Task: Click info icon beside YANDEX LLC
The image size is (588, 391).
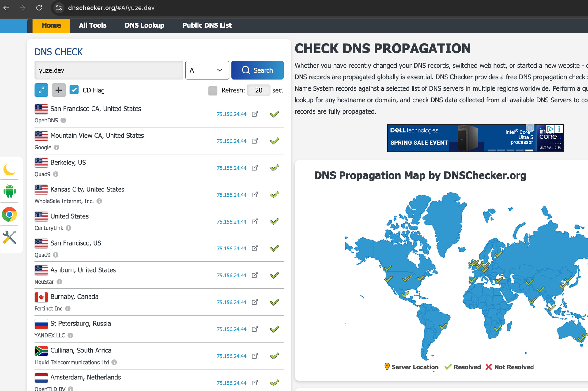Action: click(x=70, y=335)
